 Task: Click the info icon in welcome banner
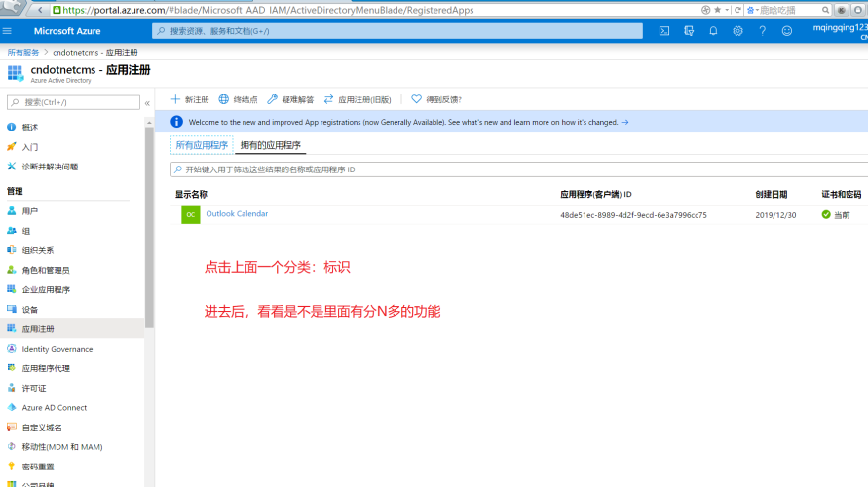[x=176, y=122]
